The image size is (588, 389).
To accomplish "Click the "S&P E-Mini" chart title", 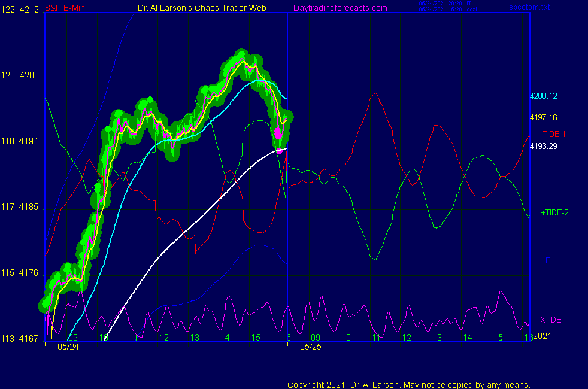I will click(66, 8).
